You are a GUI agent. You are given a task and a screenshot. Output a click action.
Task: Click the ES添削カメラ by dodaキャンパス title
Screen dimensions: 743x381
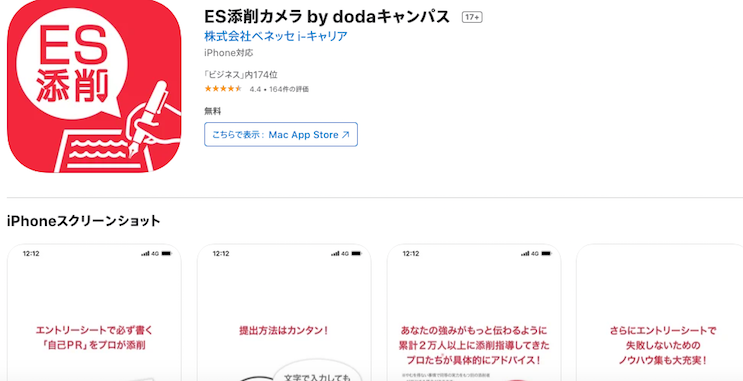tap(327, 17)
